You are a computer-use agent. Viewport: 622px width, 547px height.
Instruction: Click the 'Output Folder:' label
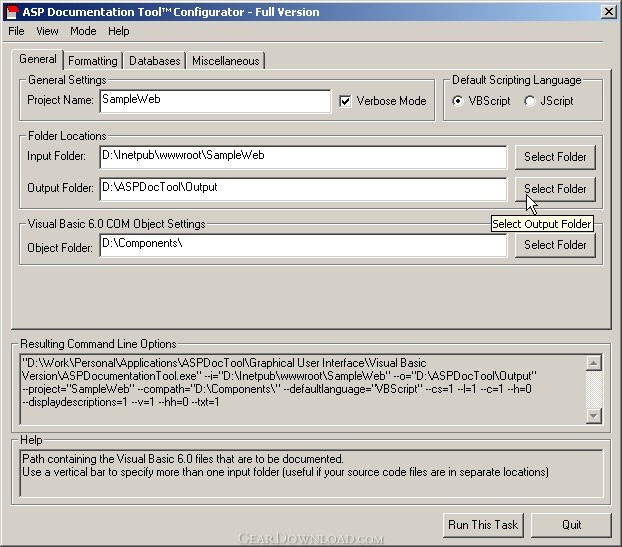point(60,188)
